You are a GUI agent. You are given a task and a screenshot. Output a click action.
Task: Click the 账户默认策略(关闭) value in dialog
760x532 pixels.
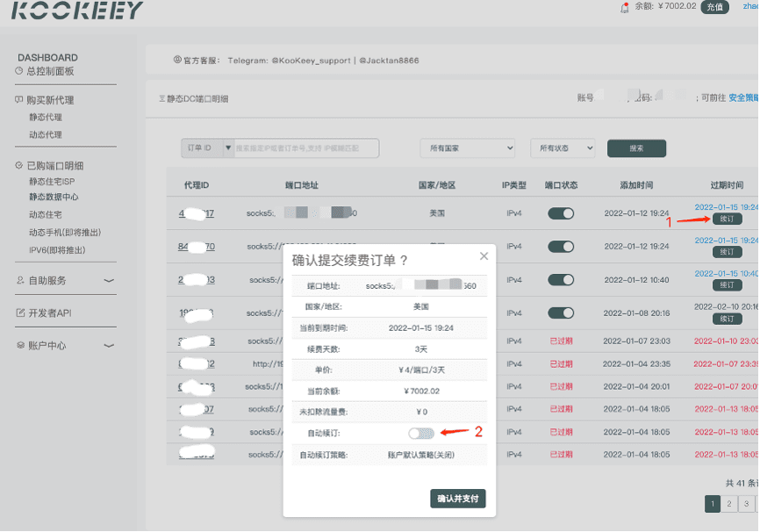coord(420,455)
